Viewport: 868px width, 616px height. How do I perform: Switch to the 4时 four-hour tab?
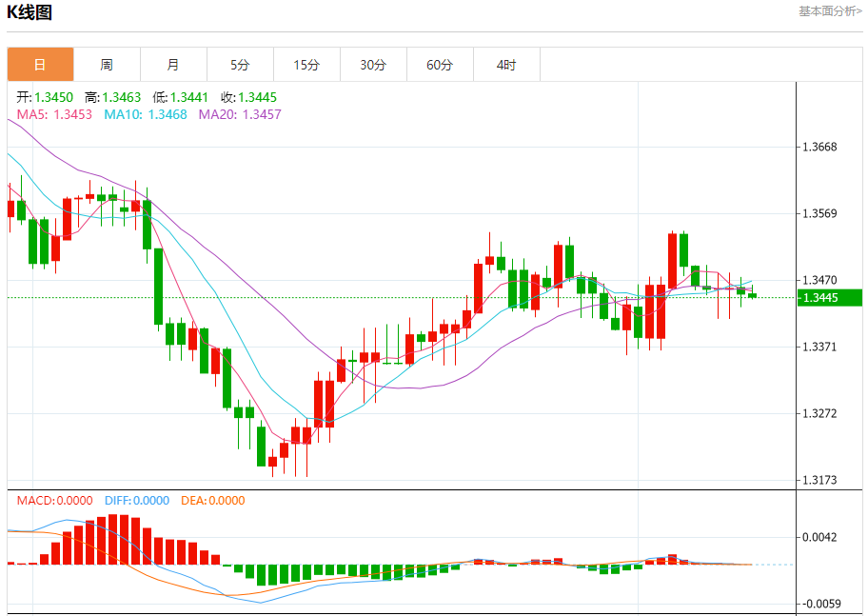(x=506, y=65)
